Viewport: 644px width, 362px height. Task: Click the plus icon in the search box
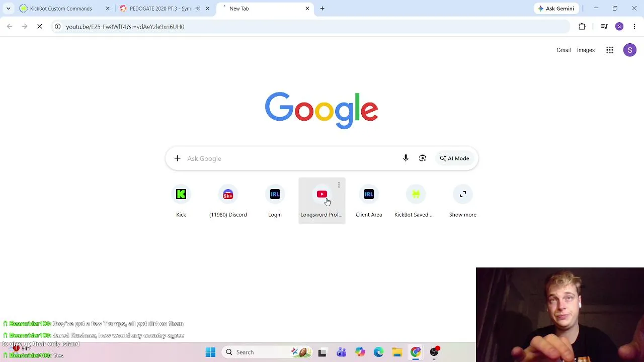coord(177,158)
